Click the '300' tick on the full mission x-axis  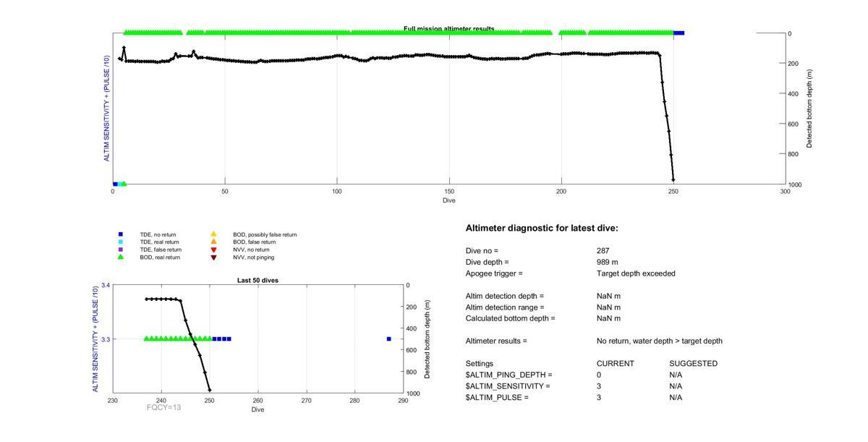(786, 192)
